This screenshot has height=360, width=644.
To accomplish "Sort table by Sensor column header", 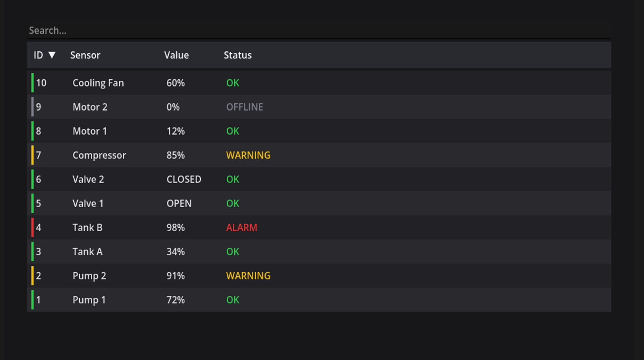I will 85,55.
